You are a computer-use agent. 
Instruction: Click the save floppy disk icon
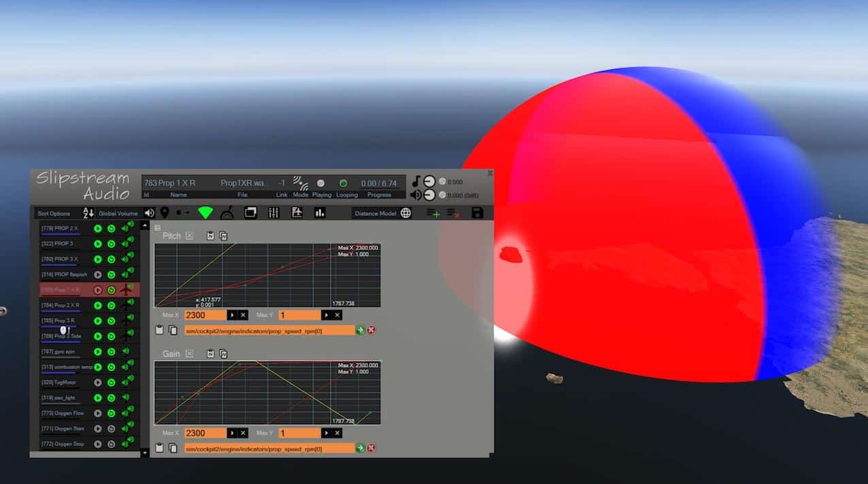477,213
